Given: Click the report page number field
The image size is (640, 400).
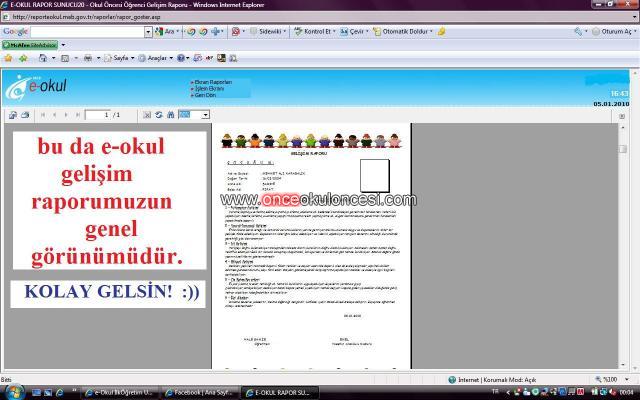Looking at the screenshot, I should pos(98,116).
